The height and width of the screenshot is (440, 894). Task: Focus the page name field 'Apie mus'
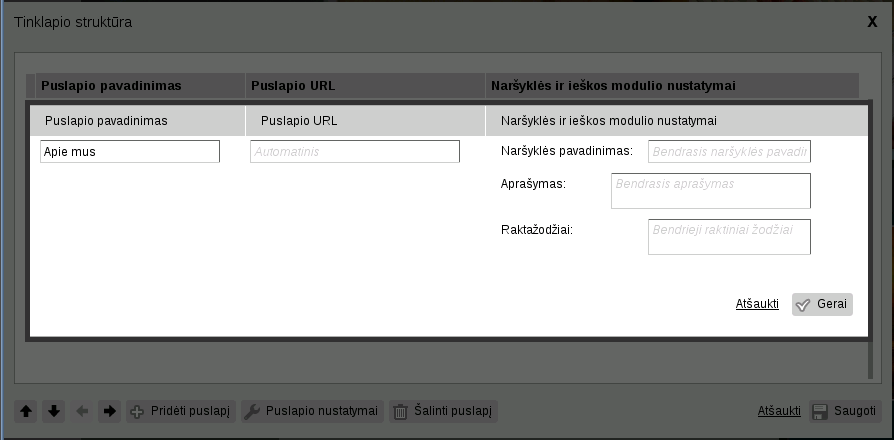130,152
